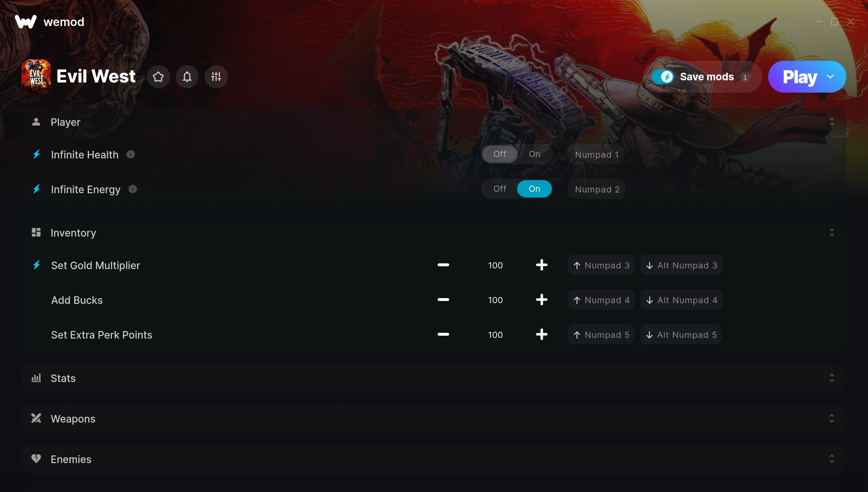
Task: Expand the Stats category
Action: tap(434, 378)
